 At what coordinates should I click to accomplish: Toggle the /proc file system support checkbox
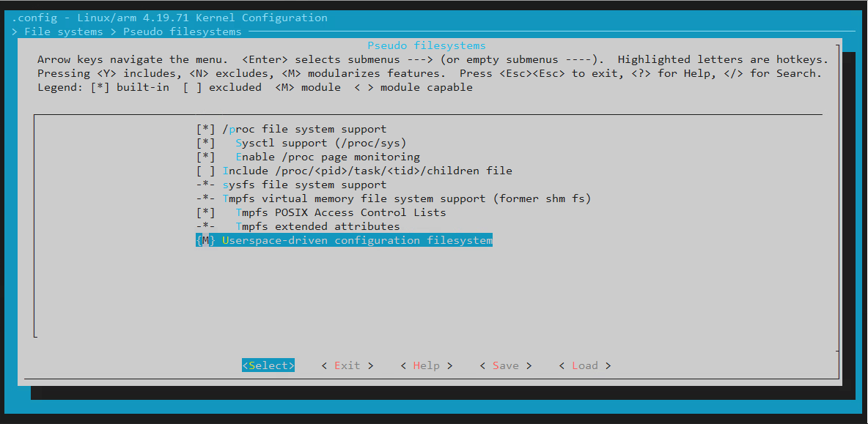click(x=205, y=129)
